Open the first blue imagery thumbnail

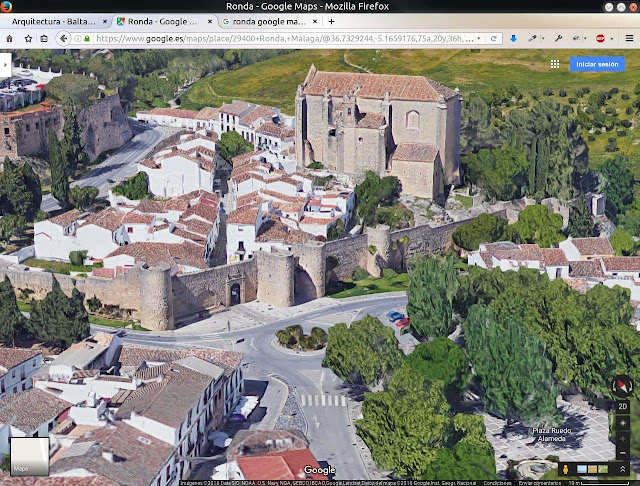582,469
